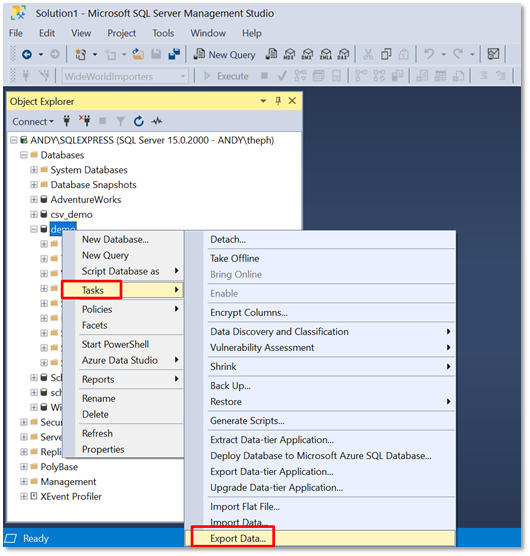Screen dimensions: 530x556
Task: Open the Script Database as submenu
Action: pos(123,272)
